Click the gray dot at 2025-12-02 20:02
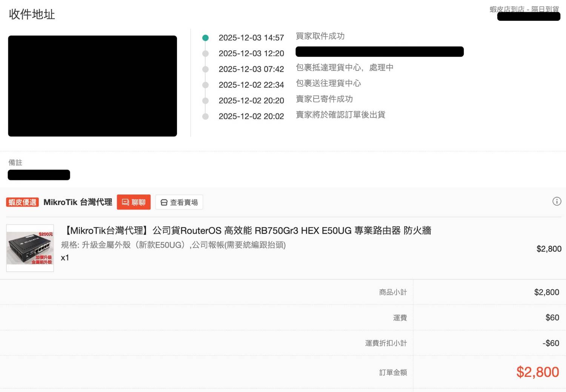 pos(205,116)
